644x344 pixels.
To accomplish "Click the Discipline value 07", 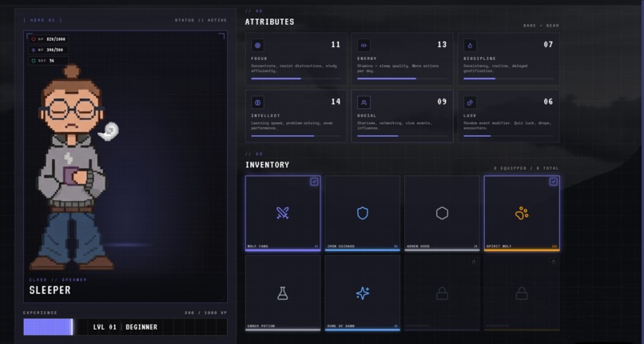I will (548, 44).
